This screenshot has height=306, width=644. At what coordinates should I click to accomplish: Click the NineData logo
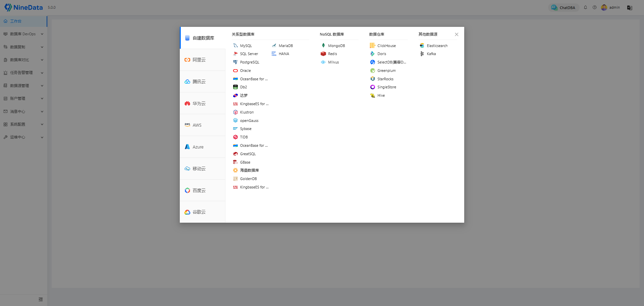tap(23, 7)
